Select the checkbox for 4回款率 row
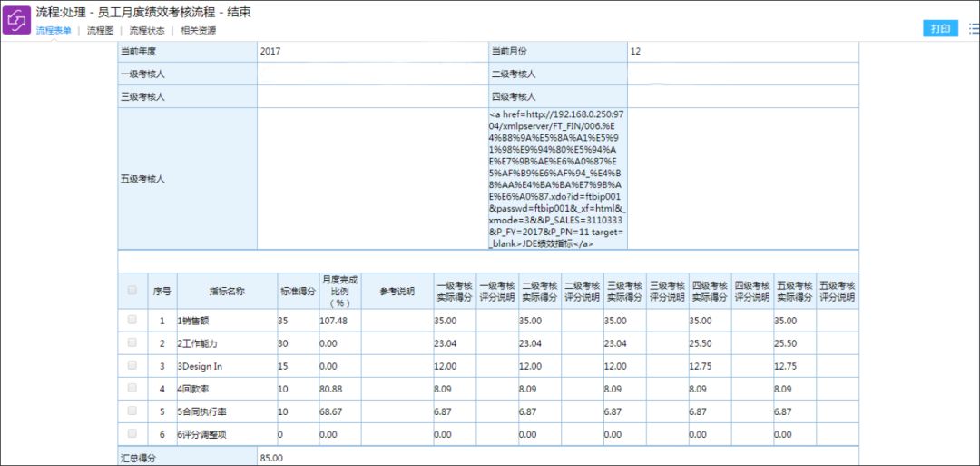980x466 pixels. tap(132, 388)
